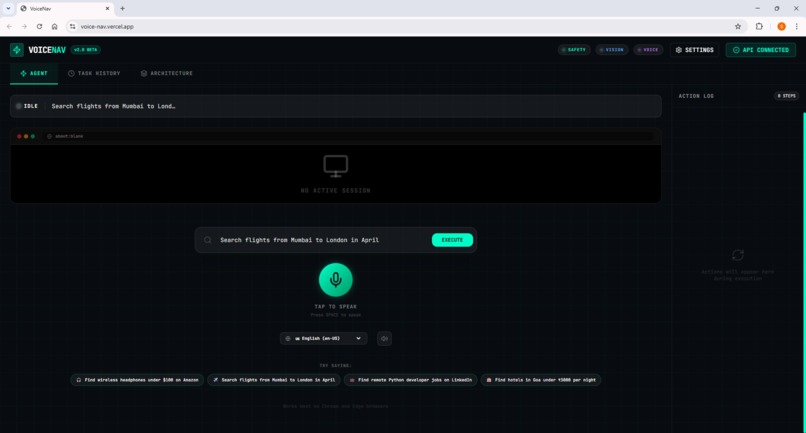Pick the wireless headphones on Amazon suggestion
This screenshot has width=806, height=433.
(x=137, y=380)
